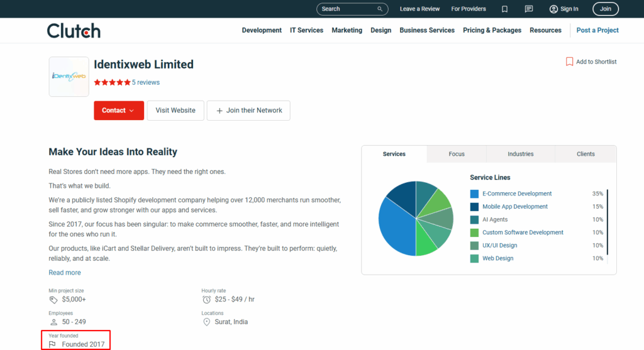This screenshot has height=350, width=644.
Task: Open the Development menu
Action: click(262, 30)
